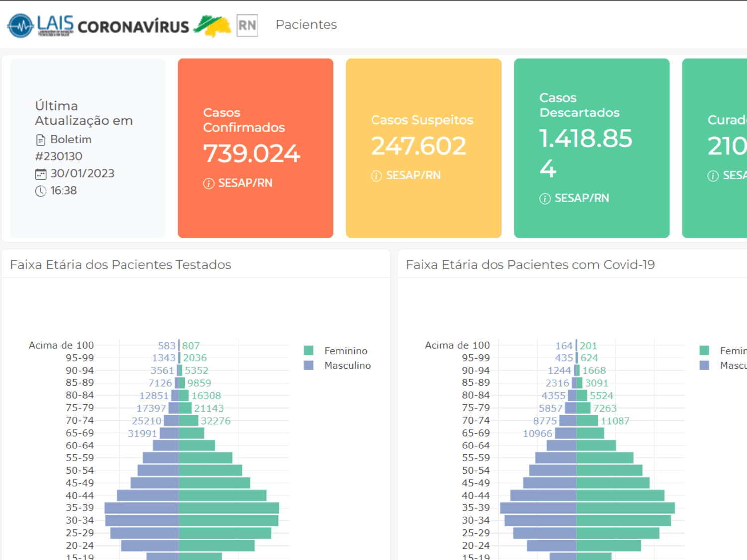Click info icon in Casos Descartados card
The image size is (747, 560).
pos(545,199)
